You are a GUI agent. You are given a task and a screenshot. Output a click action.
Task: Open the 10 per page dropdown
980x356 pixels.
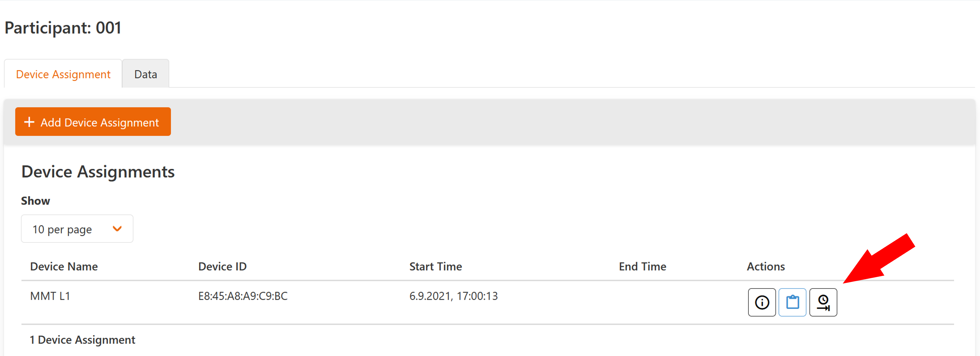(77, 229)
